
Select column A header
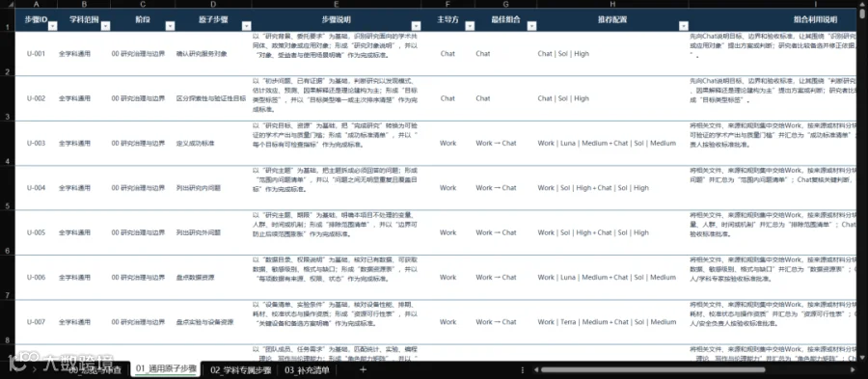coord(36,4)
